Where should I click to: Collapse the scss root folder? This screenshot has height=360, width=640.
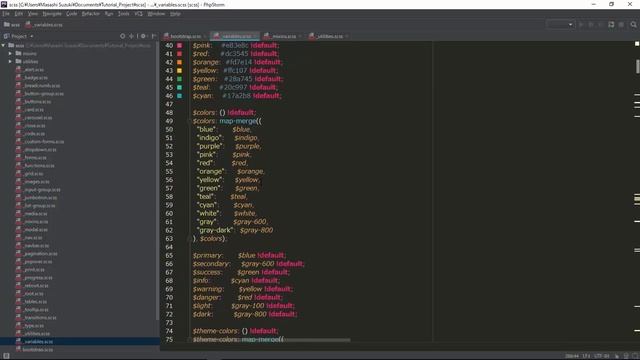tap(4, 45)
